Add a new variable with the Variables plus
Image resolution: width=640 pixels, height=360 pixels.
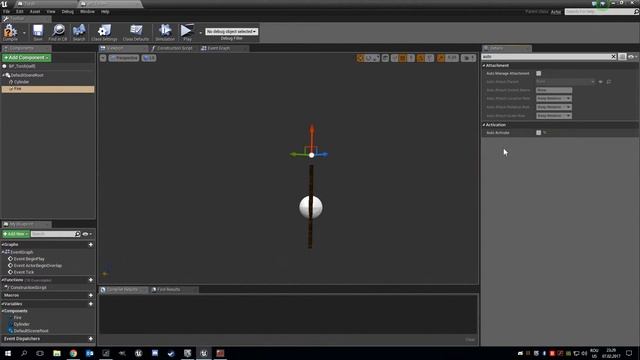click(91, 304)
